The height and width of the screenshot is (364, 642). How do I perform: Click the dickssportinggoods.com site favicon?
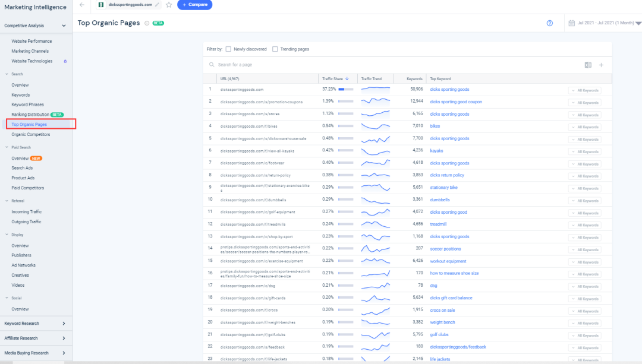(x=100, y=5)
